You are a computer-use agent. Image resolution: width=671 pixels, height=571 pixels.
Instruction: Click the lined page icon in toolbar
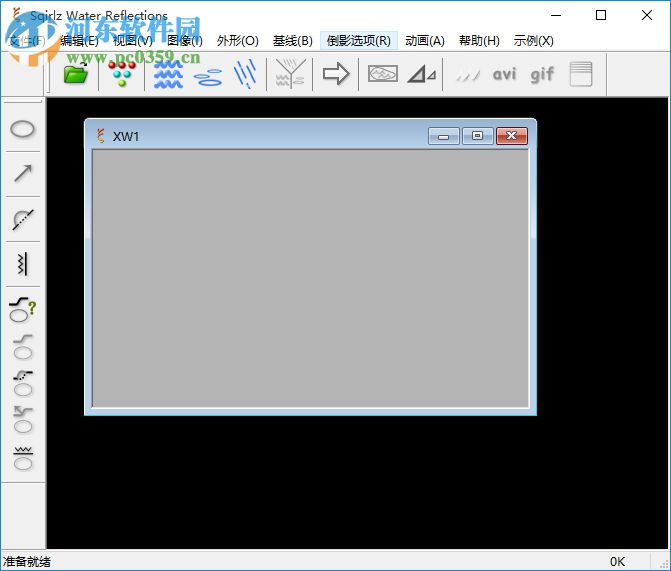click(581, 74)
